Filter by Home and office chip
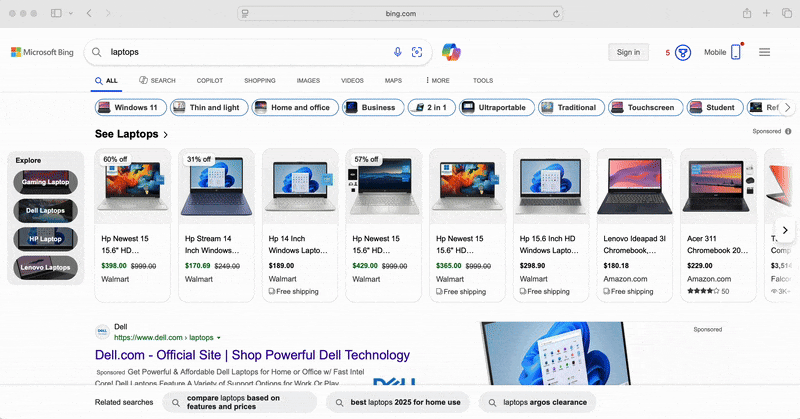800x419 pixels. pyautogui.click(x=295, y=108)
